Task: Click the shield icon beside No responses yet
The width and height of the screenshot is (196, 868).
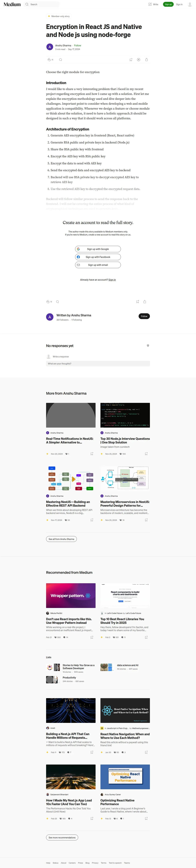Action: coord(148,346)
